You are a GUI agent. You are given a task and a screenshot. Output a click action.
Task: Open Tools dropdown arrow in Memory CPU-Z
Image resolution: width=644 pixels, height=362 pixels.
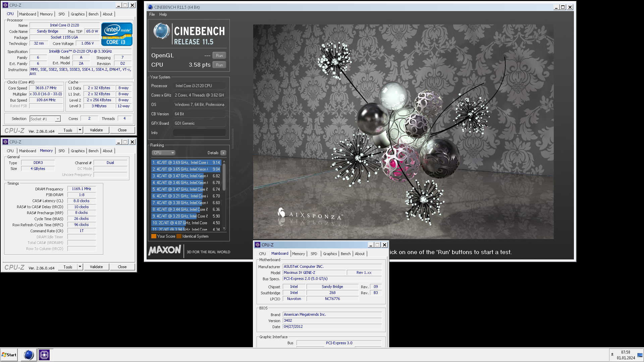click(x=80, y=267)
